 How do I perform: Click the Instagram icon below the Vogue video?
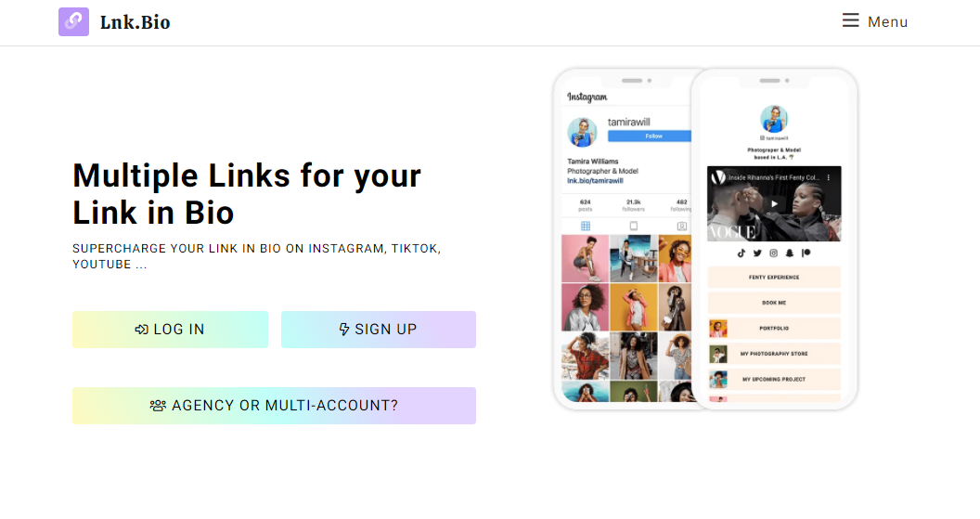[x=774, y=253]
